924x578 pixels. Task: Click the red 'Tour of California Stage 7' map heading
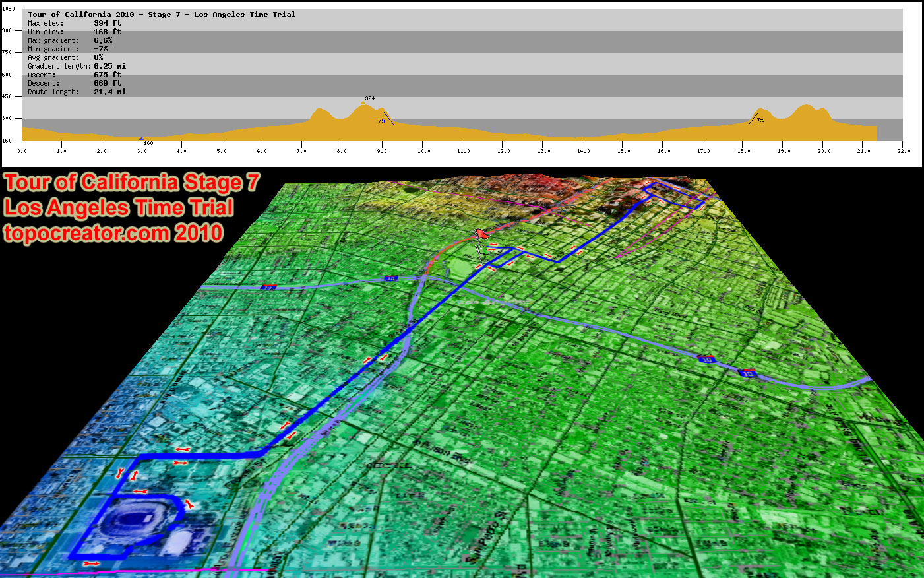point(132,183)
